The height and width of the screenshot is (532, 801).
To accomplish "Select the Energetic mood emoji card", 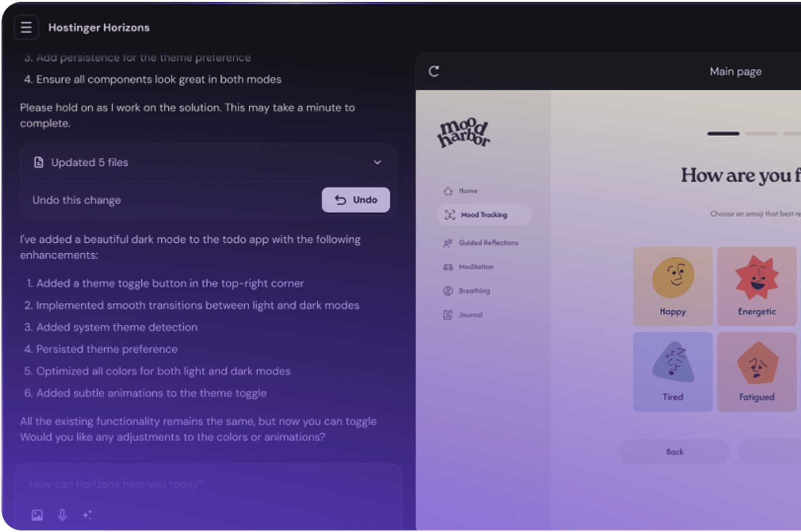I will coord(757,286).
